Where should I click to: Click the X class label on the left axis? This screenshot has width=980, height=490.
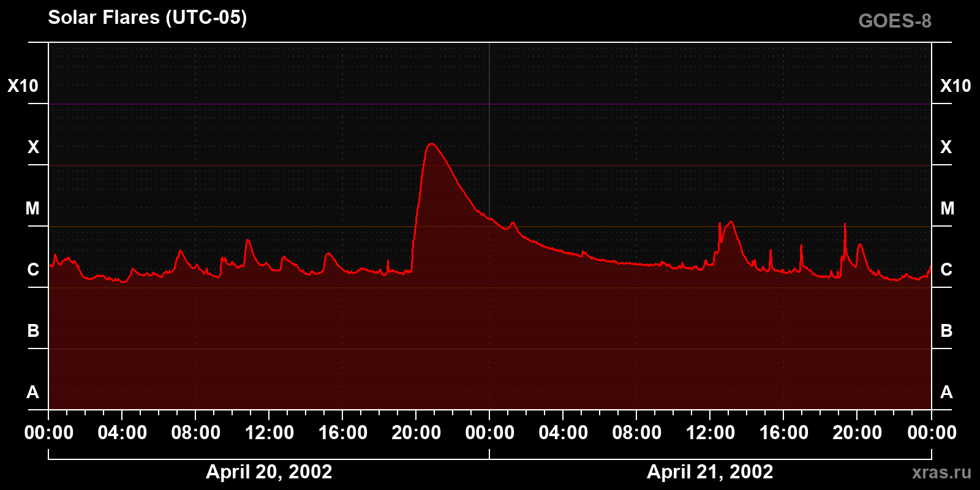click(33, 147)
